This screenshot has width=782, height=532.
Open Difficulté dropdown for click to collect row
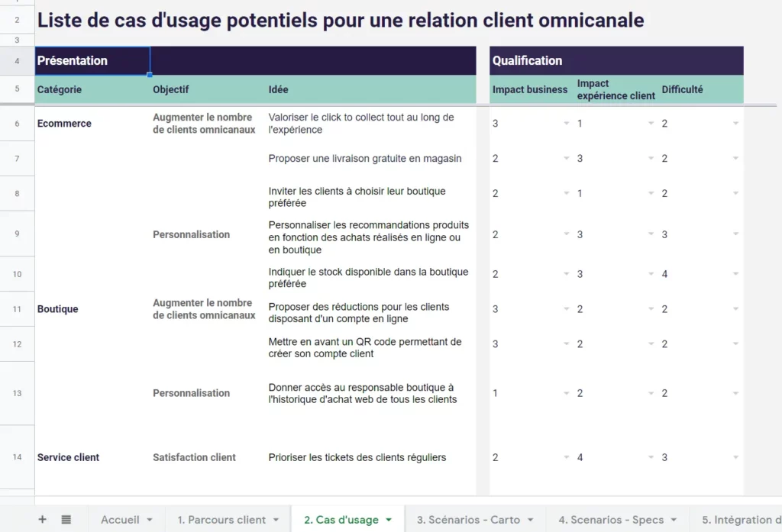pyautogui.click(x=735, y=123)
